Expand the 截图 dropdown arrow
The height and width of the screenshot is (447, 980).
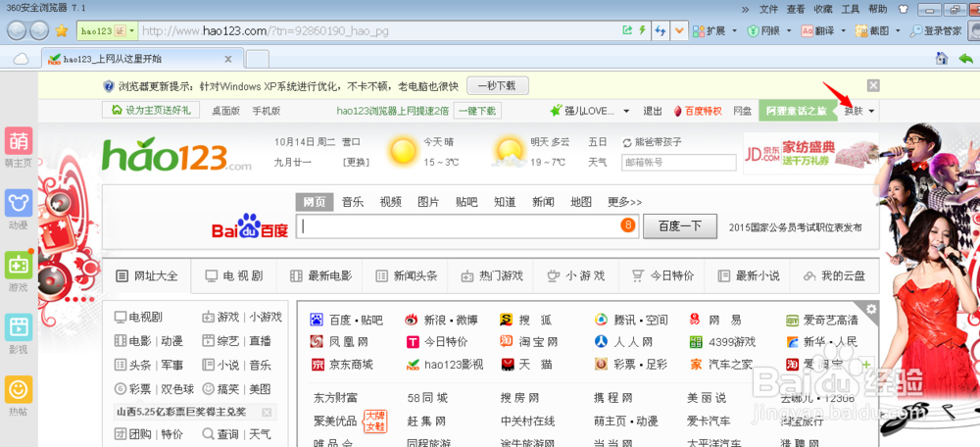tap(898, 30)
